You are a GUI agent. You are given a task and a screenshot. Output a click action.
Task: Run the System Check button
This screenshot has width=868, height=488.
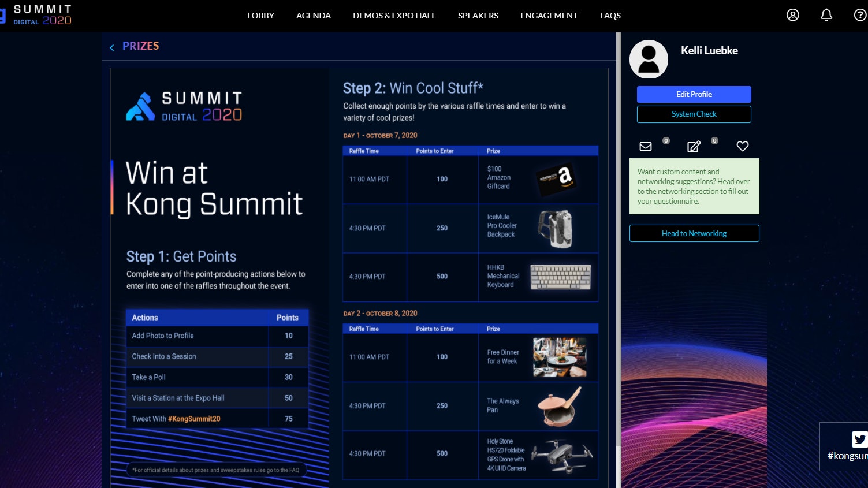point(694,114)
